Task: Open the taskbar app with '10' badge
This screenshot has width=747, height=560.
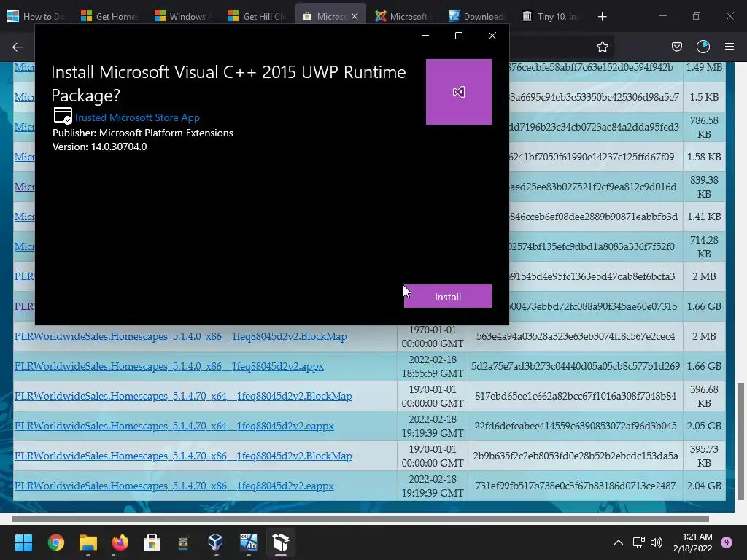Action: (x=248, y=542)
